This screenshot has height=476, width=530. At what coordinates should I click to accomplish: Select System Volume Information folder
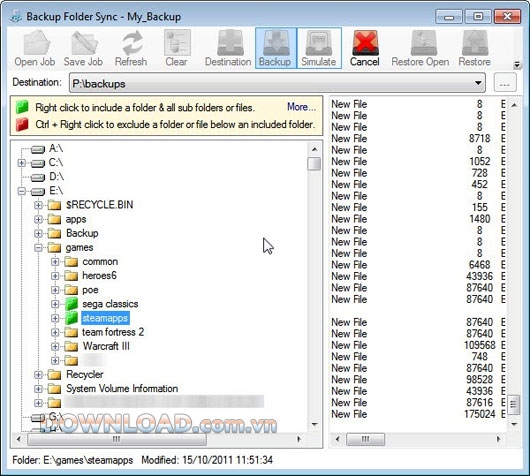coord(122,389)
